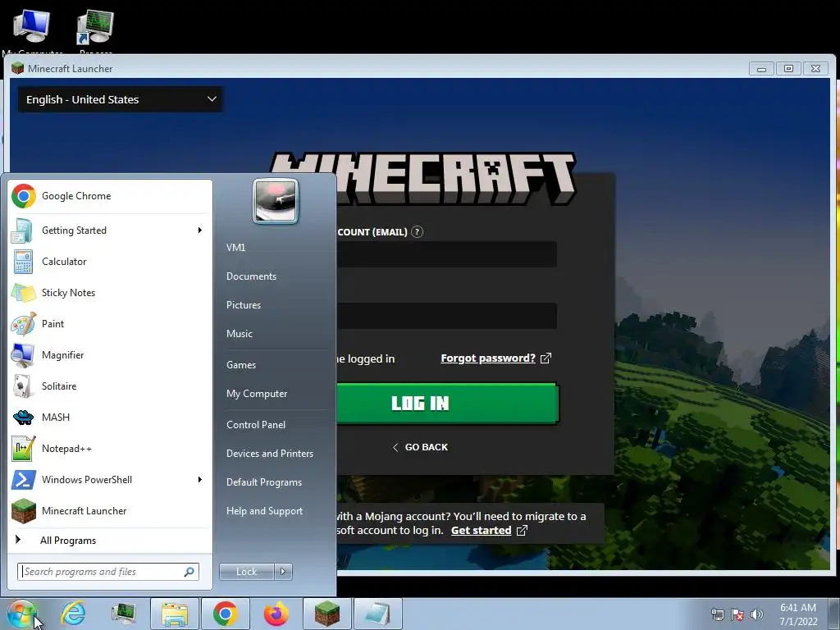Open VM1 user folder
This screenshot has height=630, width=840.
pyautogui.click(x=235, y=248)
